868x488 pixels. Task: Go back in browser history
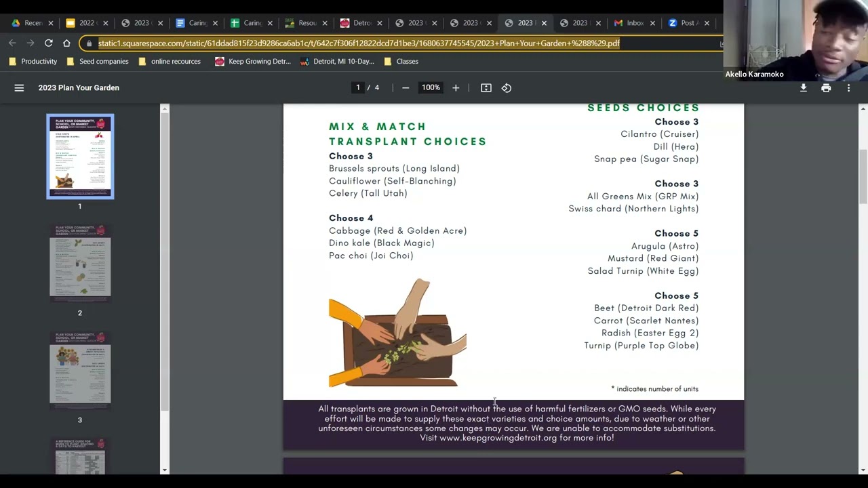[x=12, y=43]
